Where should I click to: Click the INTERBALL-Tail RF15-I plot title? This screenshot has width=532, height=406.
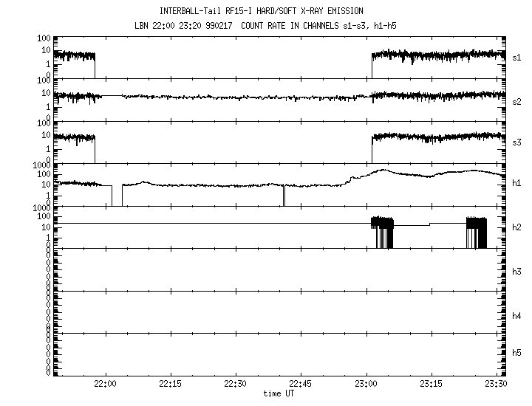point(266,12)
